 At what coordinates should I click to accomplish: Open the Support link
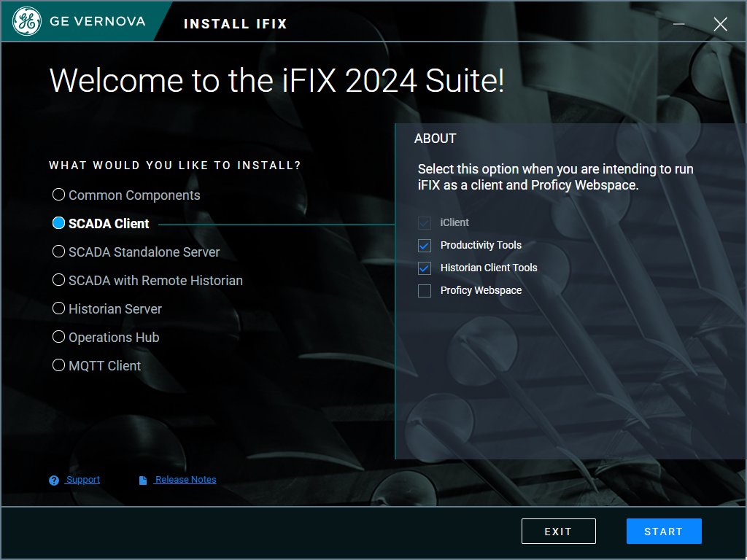[83, 480]
